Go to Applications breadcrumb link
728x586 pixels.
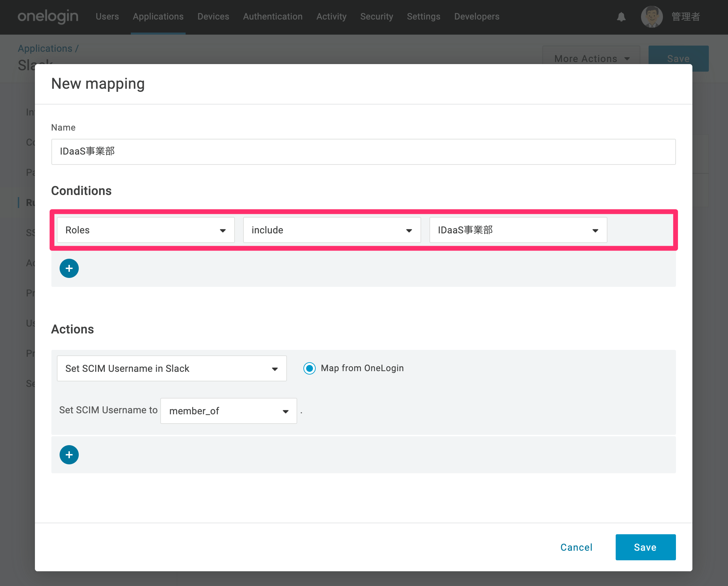pos(45,48)
